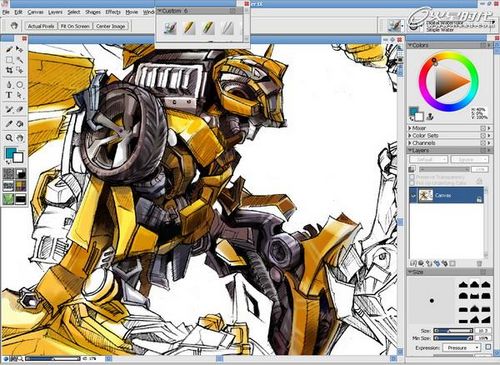Open the Paper selector in toolbox
Viewport: 500px width, 365px height.
pyautogui.click(x=8, y=173)
